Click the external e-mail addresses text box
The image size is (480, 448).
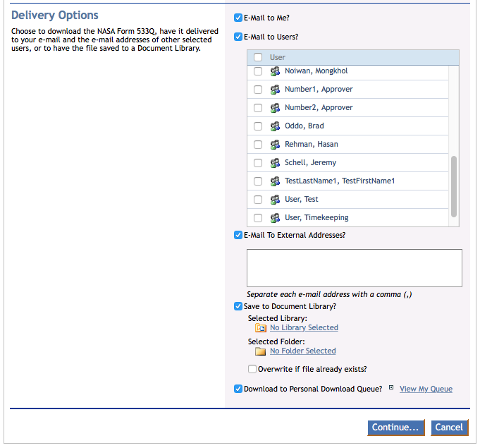(354, 268)
